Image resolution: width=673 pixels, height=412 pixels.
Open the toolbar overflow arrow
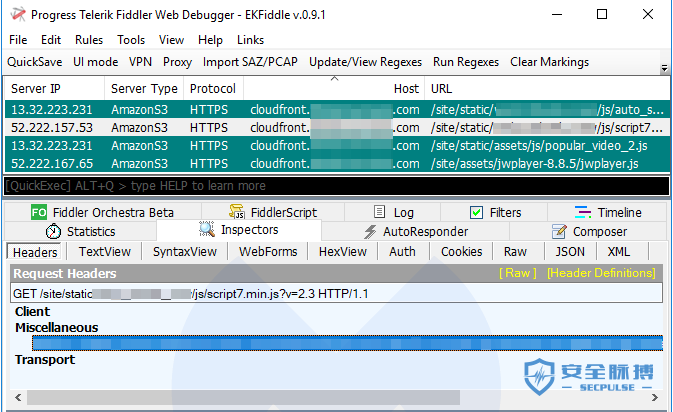664,68
